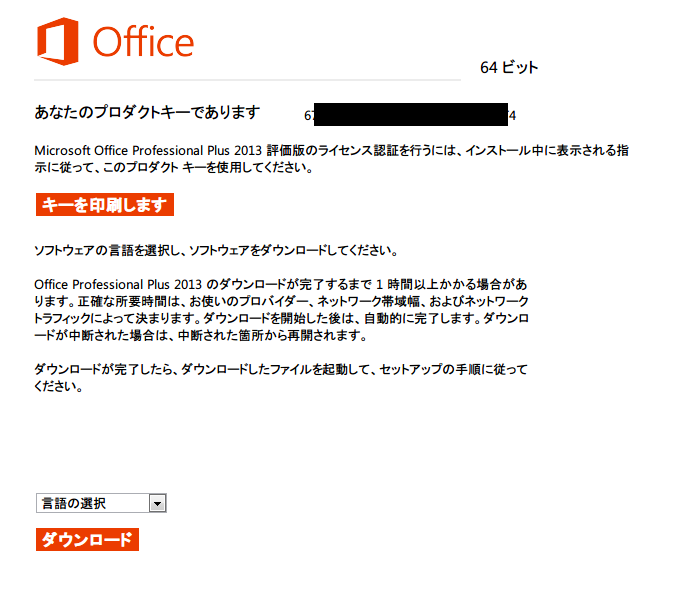Click the trailing 4 of the product key
This screenshot has width=674, height=594.
pos(512,116)
